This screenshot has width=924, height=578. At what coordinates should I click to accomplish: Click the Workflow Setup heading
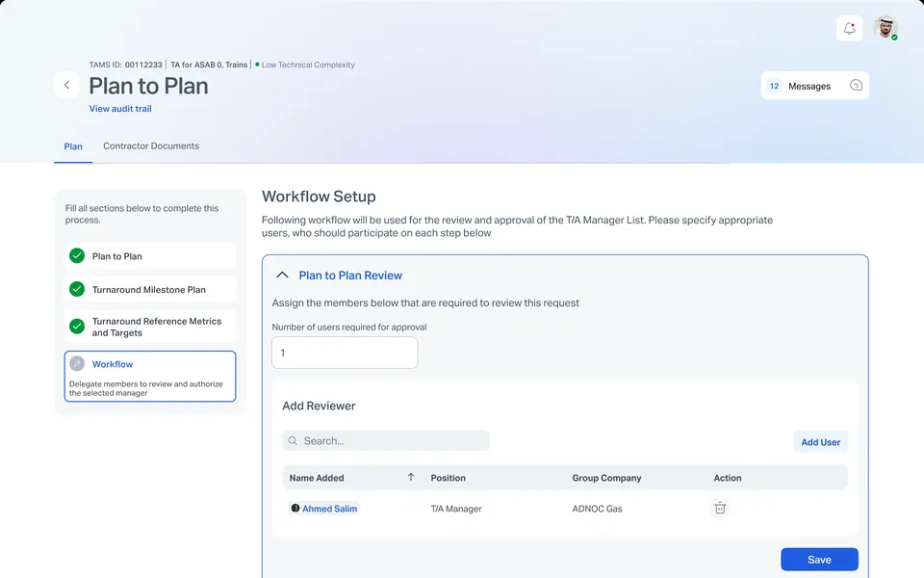click(319, 197)
